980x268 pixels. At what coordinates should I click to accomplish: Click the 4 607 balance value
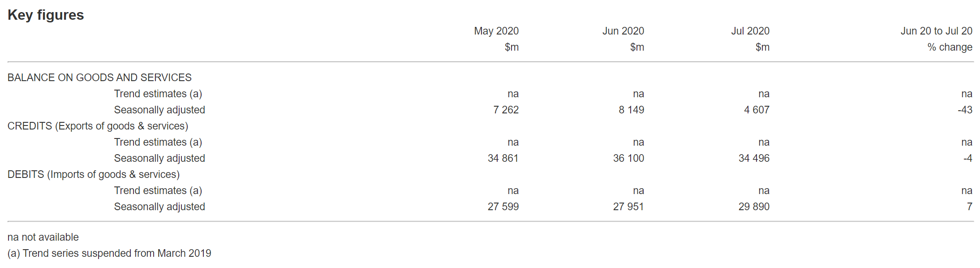[756, 110]
